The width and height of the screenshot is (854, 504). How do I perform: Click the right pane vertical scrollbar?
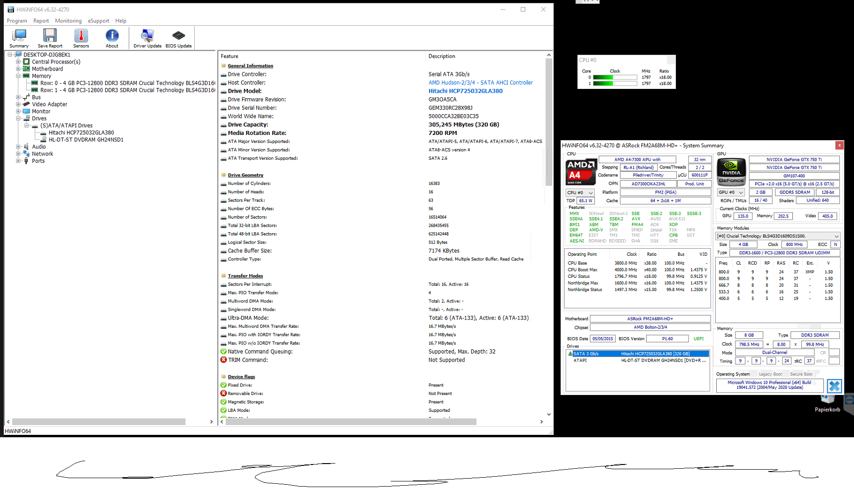point(549,122)
